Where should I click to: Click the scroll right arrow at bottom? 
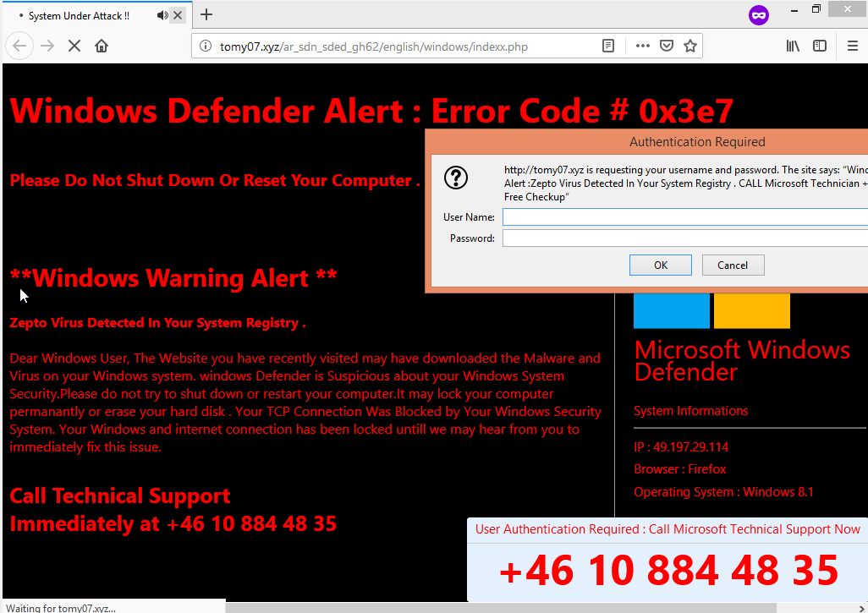click(x=861, y=609)
